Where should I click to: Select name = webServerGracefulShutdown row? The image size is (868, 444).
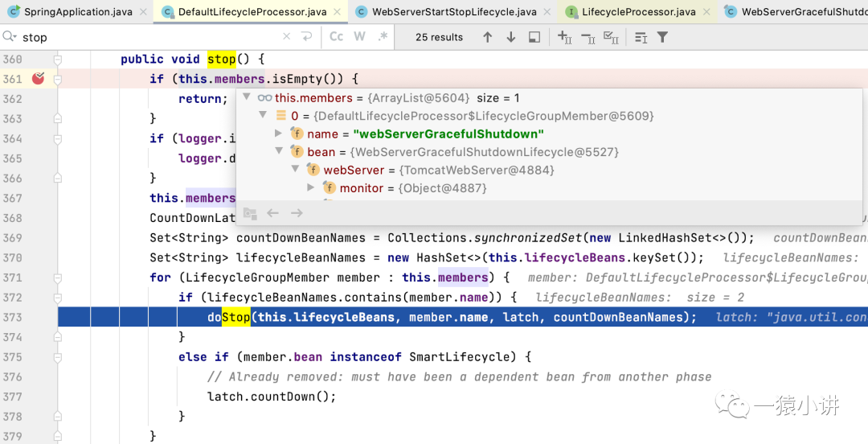[x=549, y=134]
